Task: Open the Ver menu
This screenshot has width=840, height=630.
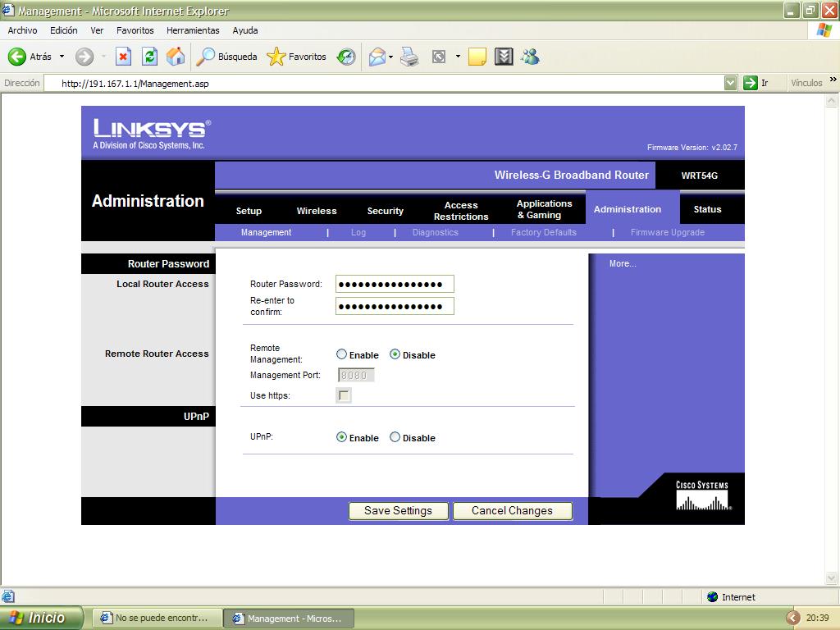Action: click(97, 30)
